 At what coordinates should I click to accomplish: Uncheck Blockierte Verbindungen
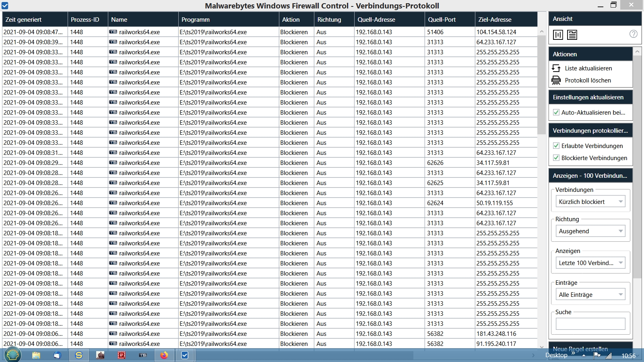coord(556,158)
